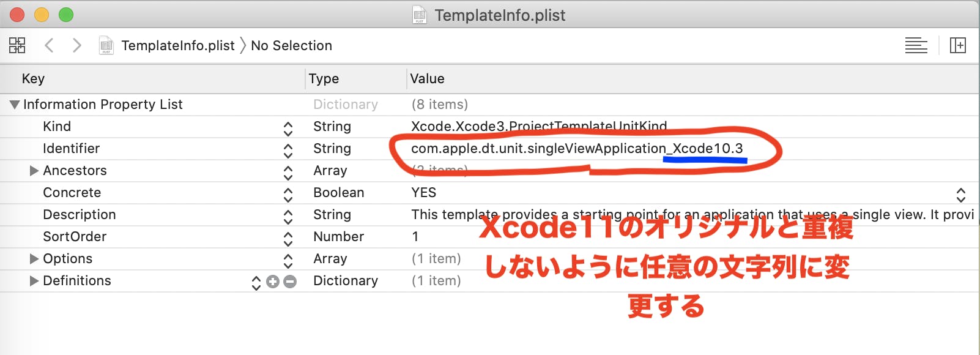Screen dimensions: 980x355
Task: Remove item minus button on Definitions row
Action: [290, 282]
